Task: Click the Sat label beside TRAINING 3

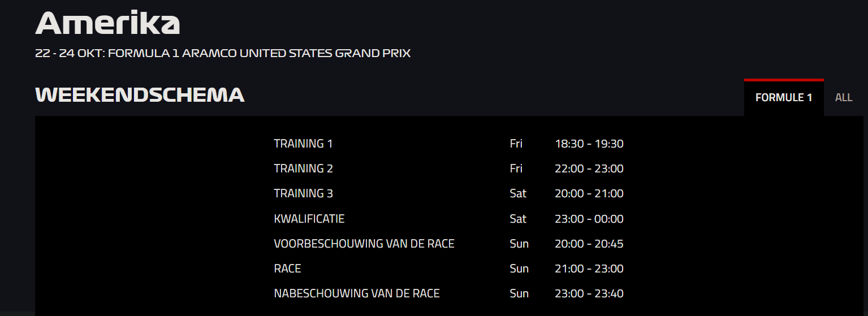Action: coord(518,193)
